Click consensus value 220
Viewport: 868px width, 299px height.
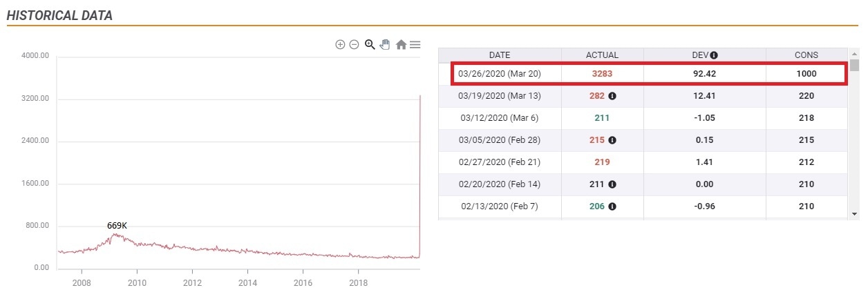806,96
